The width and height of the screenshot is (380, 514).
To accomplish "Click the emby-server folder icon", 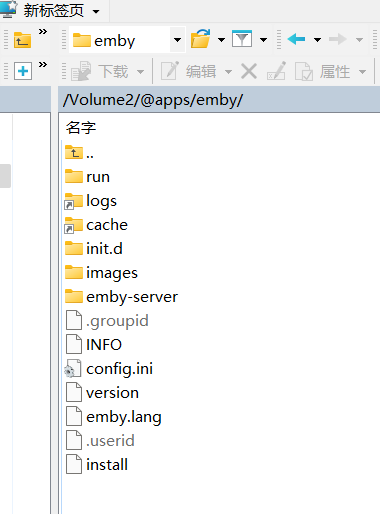I will 74,296.
